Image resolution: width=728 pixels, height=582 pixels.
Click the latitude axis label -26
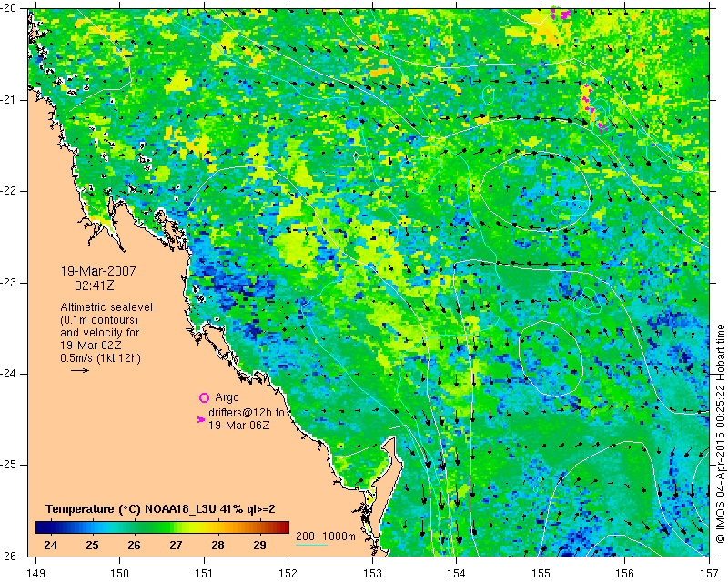8,557
